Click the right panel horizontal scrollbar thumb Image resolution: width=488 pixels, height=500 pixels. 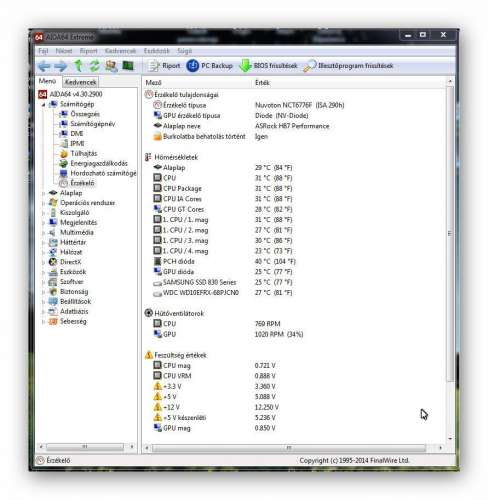pos(289,448)
